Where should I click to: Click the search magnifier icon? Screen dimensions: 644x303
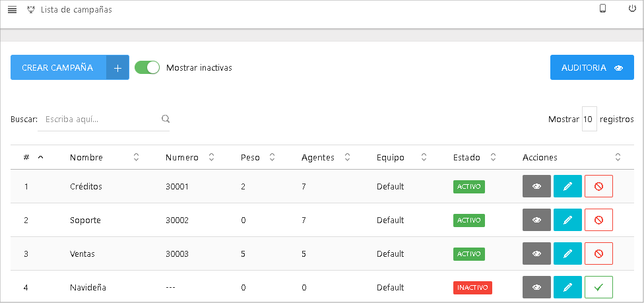166,119
